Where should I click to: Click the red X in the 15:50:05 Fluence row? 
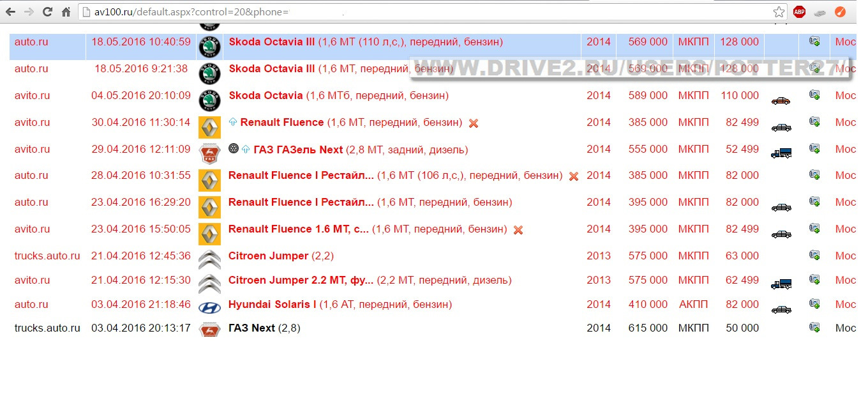pos(518,230)
